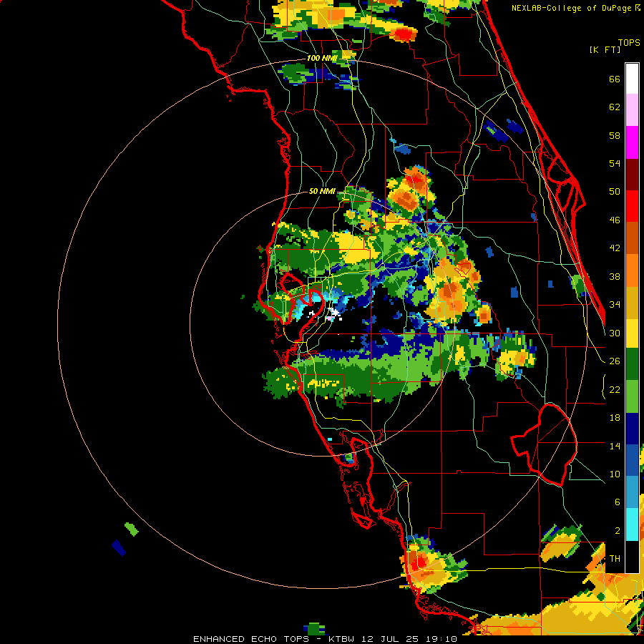
Task: Click the 46 value on the legend
Action: tap(615, 220)
